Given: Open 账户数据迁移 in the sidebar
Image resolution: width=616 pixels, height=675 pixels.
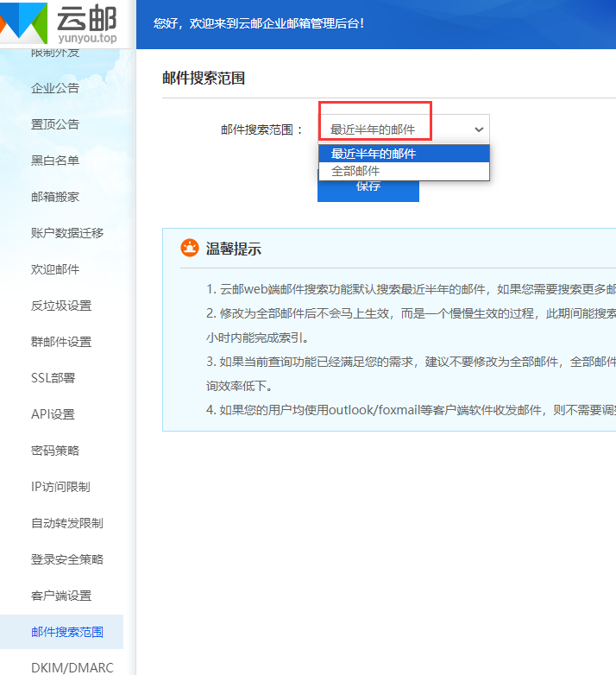Looking at the screenshot, I should click(x=67, y=233).
